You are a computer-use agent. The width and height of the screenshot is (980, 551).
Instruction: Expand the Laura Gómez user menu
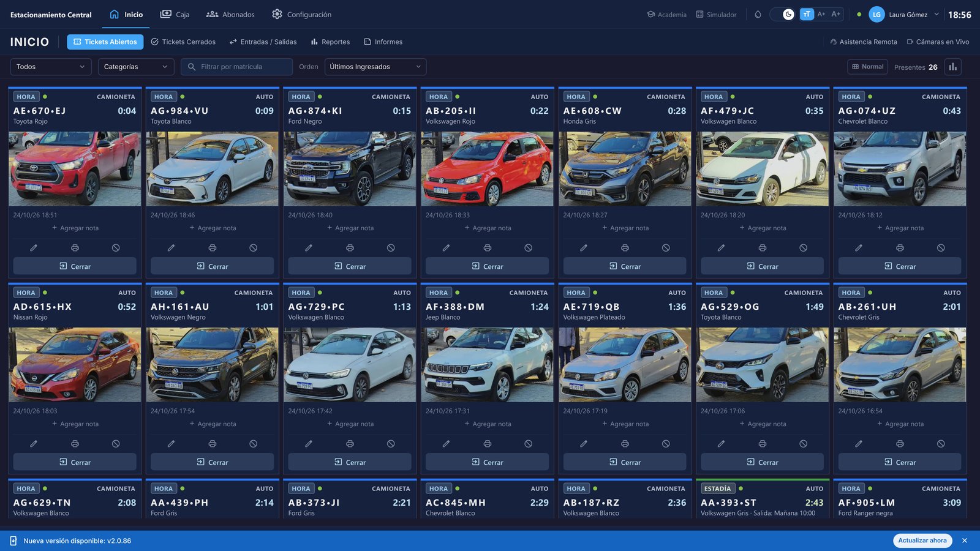click(x=905, y=15)
